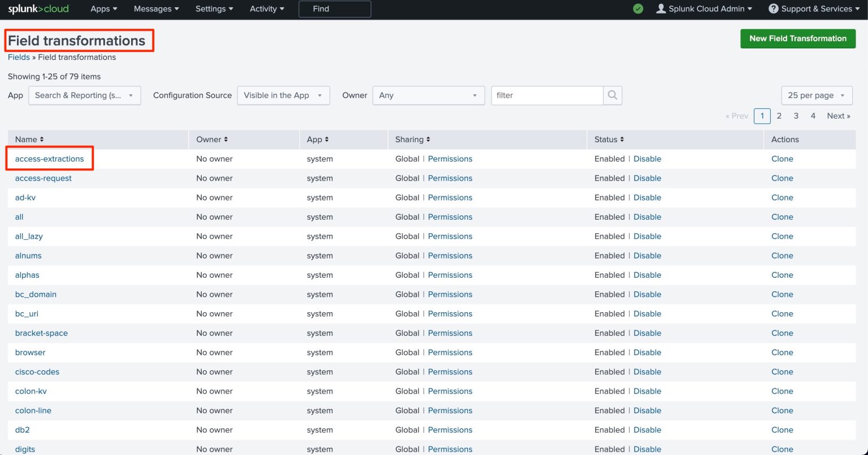Screen dimensions: 868x455
Task: Click the Find search box
Action: click(335, 9)
